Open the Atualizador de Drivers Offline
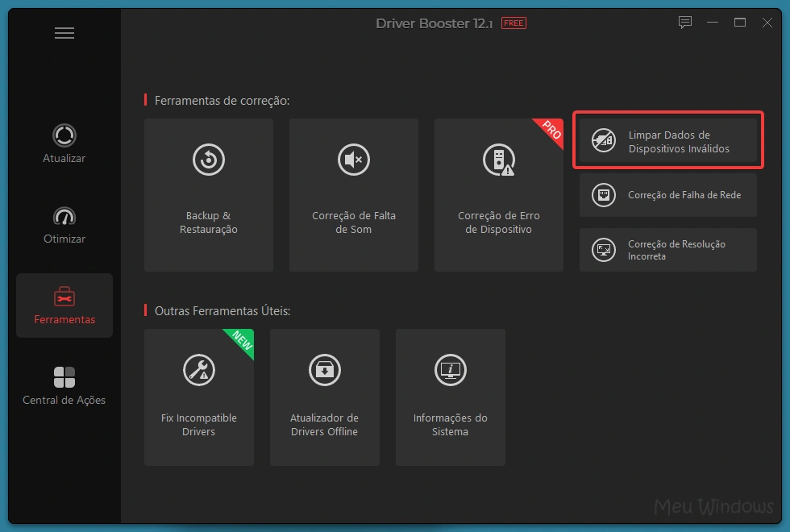This screenshot has width=790, height=532. pos(324,397)
